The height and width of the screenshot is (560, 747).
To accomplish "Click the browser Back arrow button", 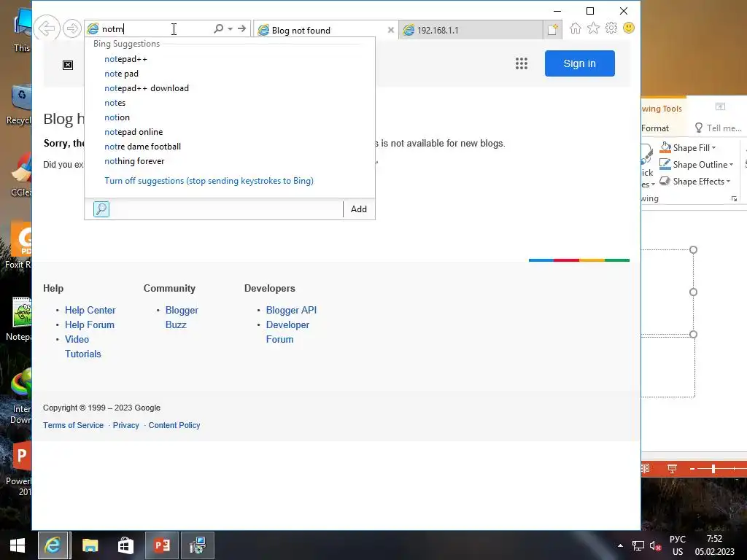I will [47, 28].
